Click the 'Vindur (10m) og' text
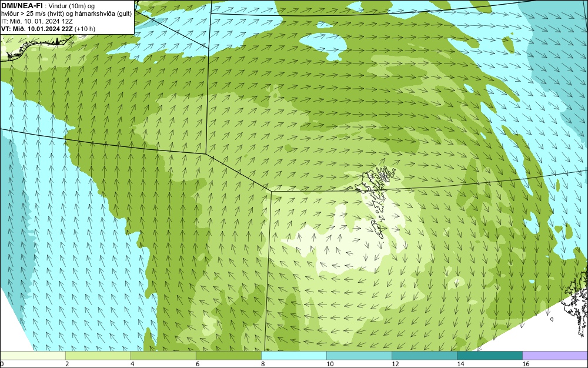 72,6
